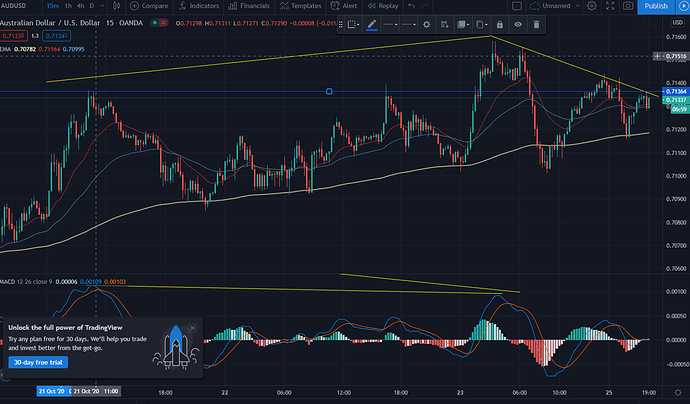
Task: Open the Compare symbol tool
Action: (x=149, y=6)
